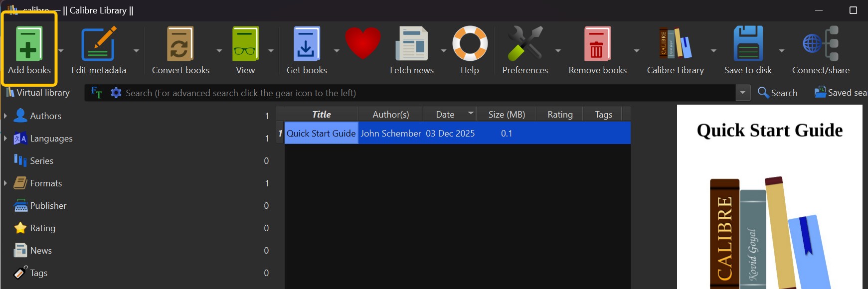Screen dimensions: 868x289
Task: Click the Remove books trash icon
Action: 597,44
